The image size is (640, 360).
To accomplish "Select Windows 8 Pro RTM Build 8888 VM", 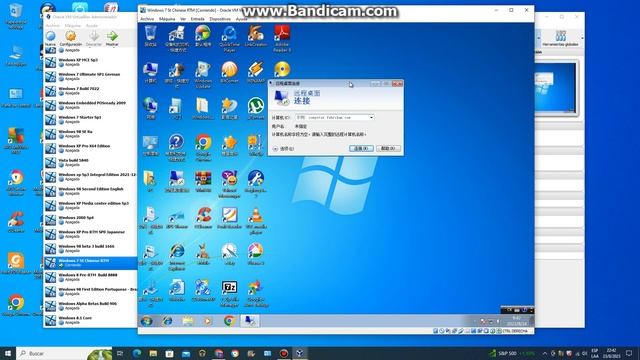I will click(x=90, y=277).
